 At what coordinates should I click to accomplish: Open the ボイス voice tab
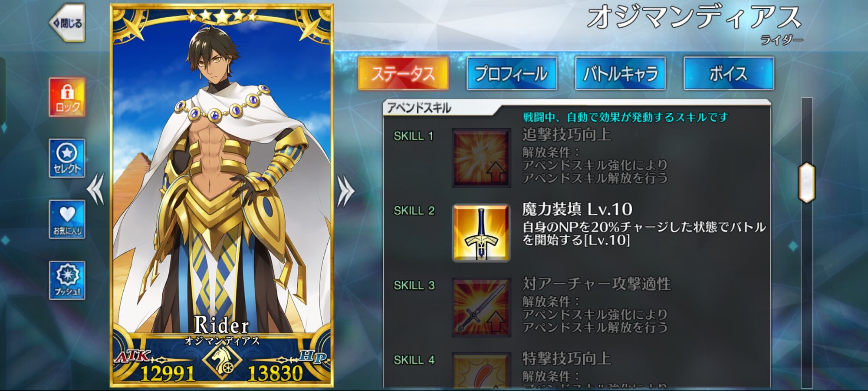pos(729,73)
